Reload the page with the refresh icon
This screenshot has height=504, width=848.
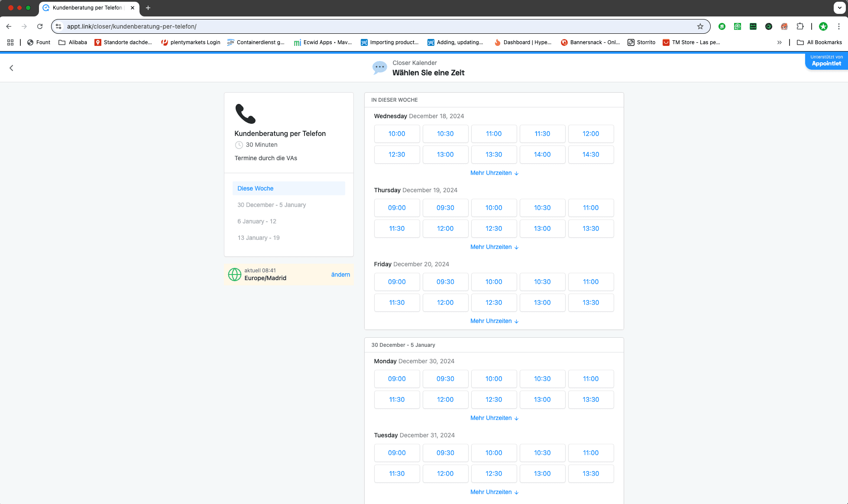[40, 26]
